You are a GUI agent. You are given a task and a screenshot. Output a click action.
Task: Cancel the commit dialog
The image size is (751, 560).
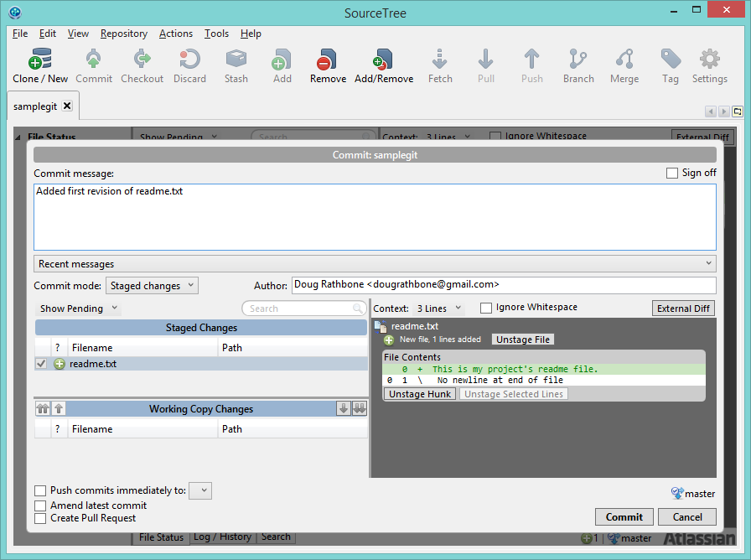tap(687, 517)
